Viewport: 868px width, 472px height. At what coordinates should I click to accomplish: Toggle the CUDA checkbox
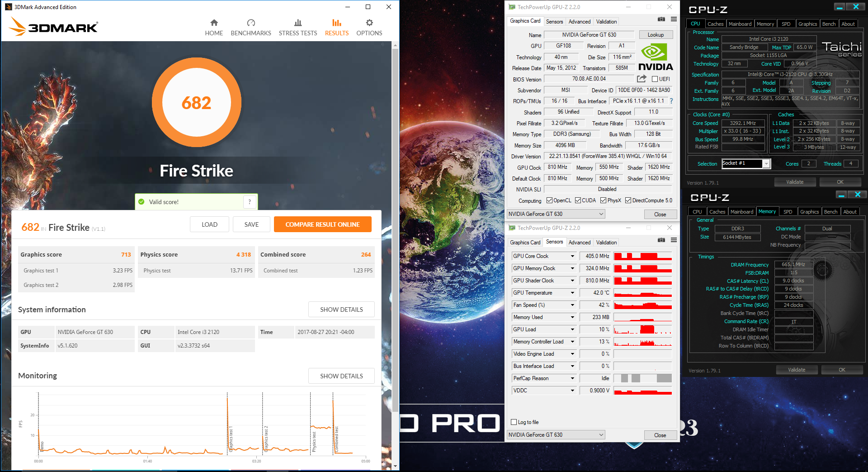click(578, 200)
